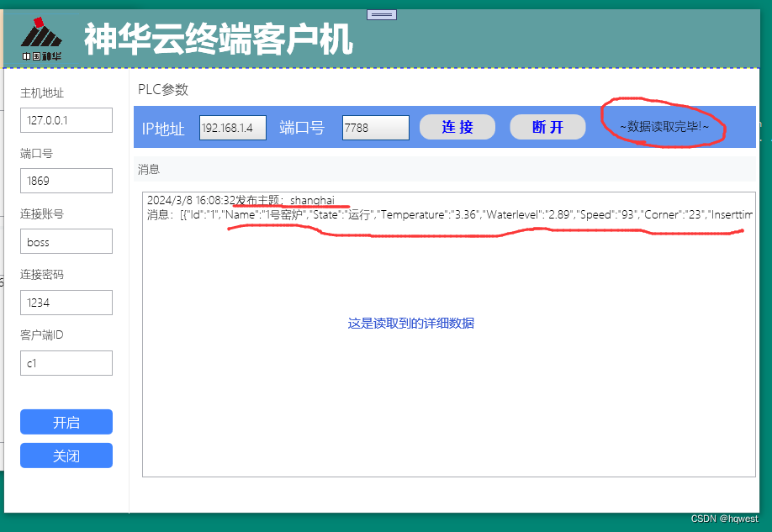Click the 客户端ID field showing c1
This screenshot has width=772, height=532.
[66, 363]
